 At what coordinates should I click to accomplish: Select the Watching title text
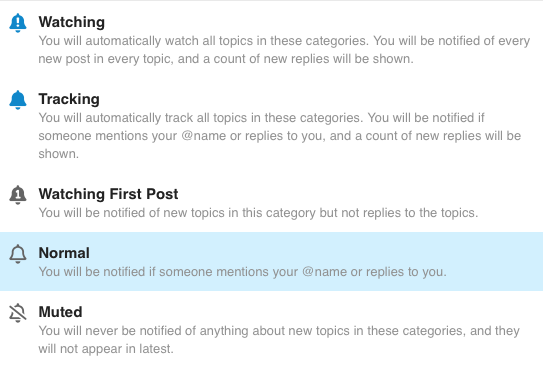[72, 22]
